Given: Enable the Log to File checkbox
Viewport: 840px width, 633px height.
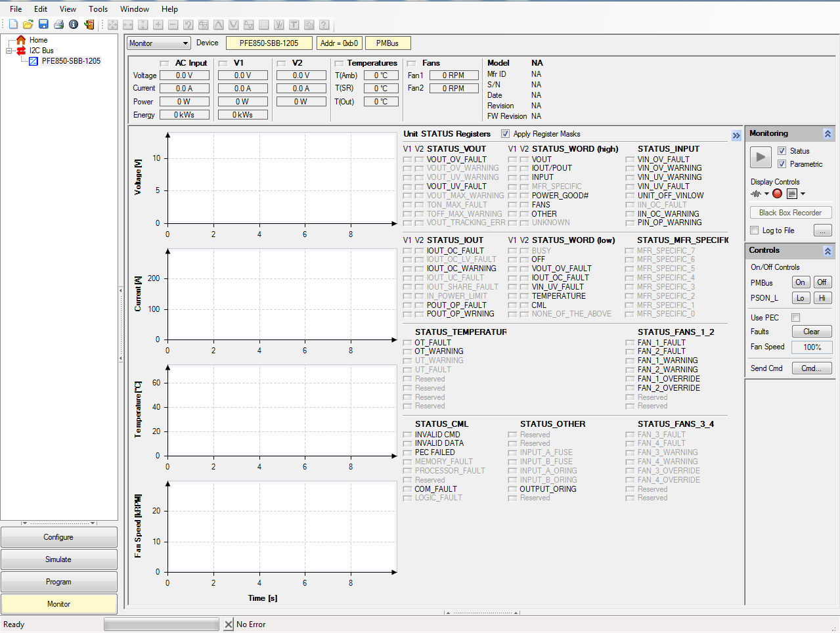Looking at the screenshot, I should (x=754, y=230).
